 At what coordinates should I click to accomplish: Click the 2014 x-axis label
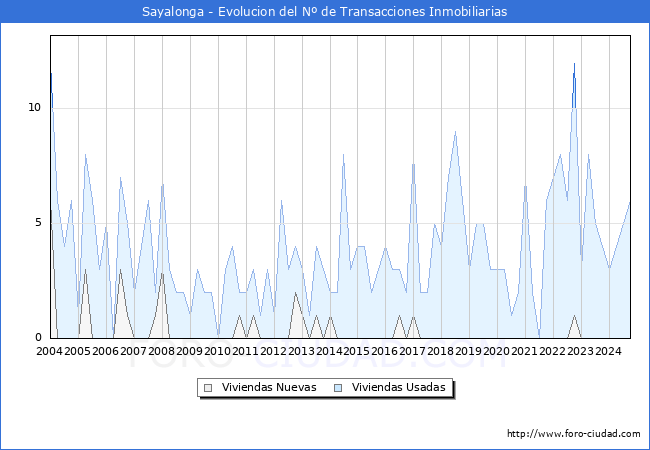(x=329, y=351)
